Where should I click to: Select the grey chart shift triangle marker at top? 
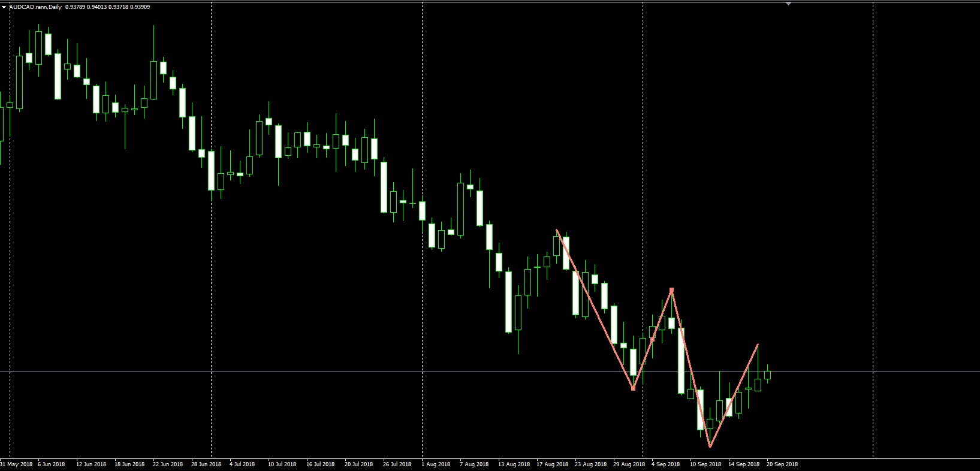(x=789, y=4)
